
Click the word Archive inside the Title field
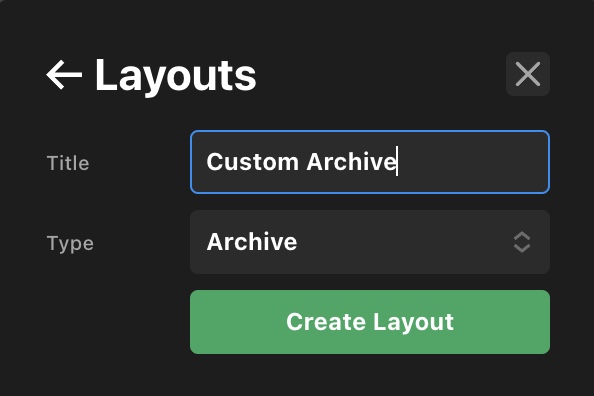point(351,162)
